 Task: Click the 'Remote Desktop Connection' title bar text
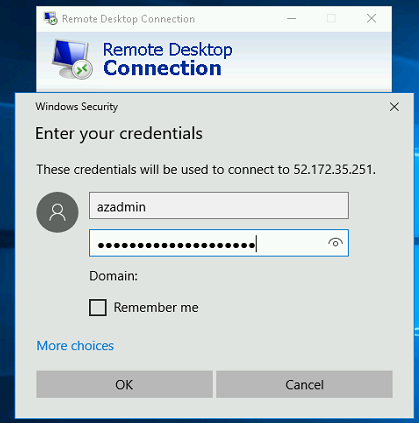[128, 19]
